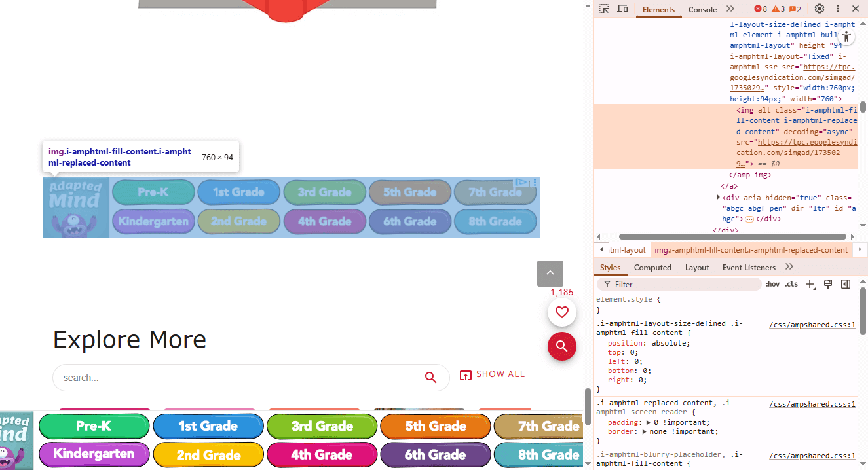
Task: Click the SHOW ALL link
Action: coord(493,374)
